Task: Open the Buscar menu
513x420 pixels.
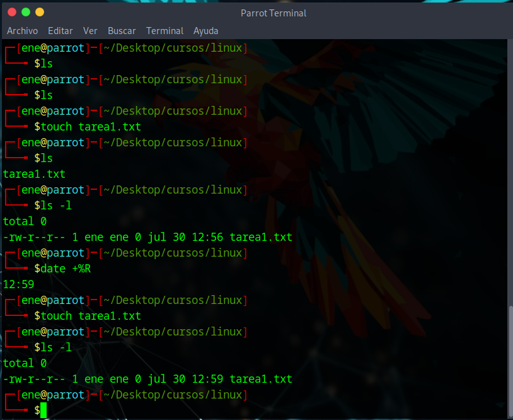Action: [x=122, y=30]
